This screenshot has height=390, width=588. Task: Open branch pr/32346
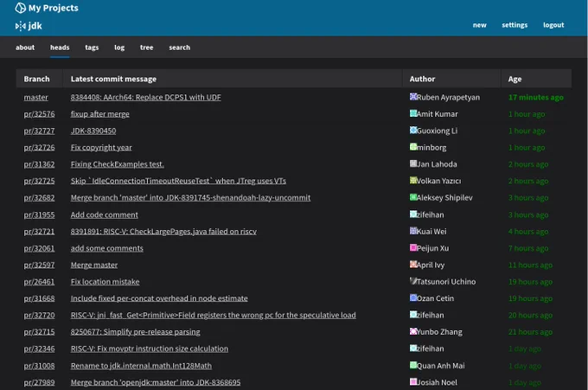[x=40, y=348]
